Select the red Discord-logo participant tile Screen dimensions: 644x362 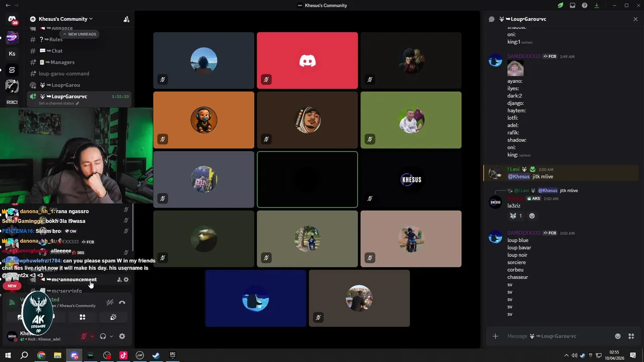tap(307, 60)
